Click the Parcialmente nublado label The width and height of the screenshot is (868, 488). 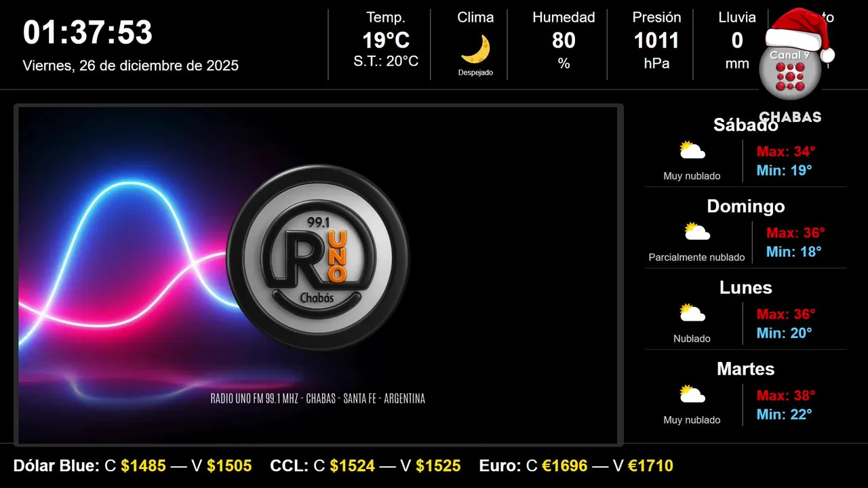click(696, 258)
